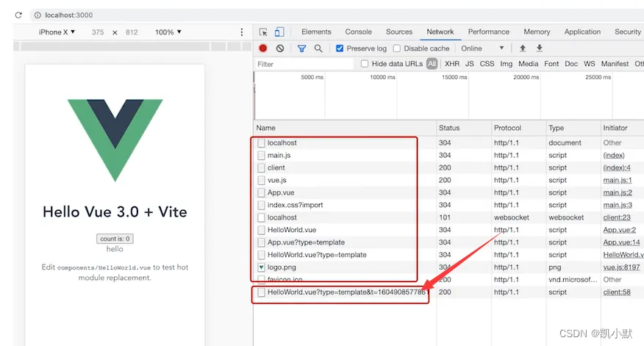Select the main.js request row
The image size is (644, 346).
[448, 155]
